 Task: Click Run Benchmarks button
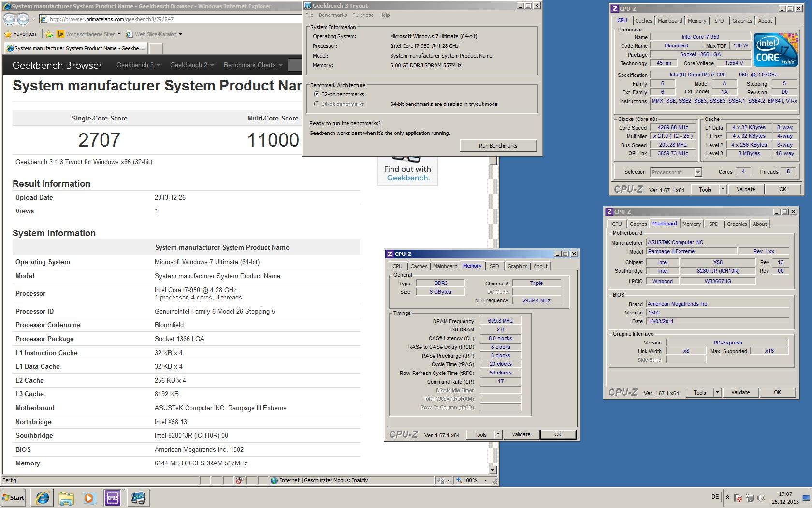pos(498,146)
